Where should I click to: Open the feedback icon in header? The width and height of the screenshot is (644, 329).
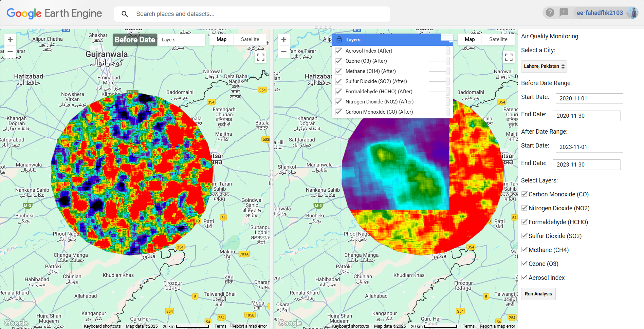564,13
